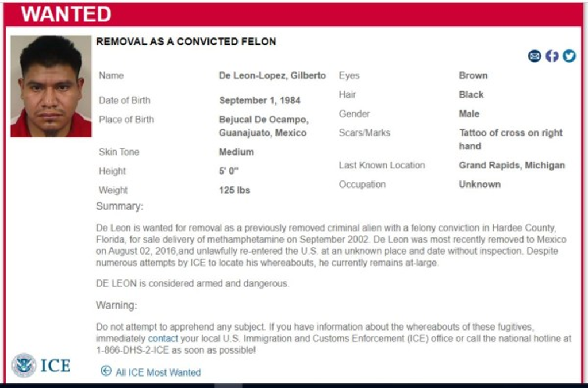Click the Last Known Location label
The height and width of the screenshot is (388, 588).
click(x=382, y=165)
